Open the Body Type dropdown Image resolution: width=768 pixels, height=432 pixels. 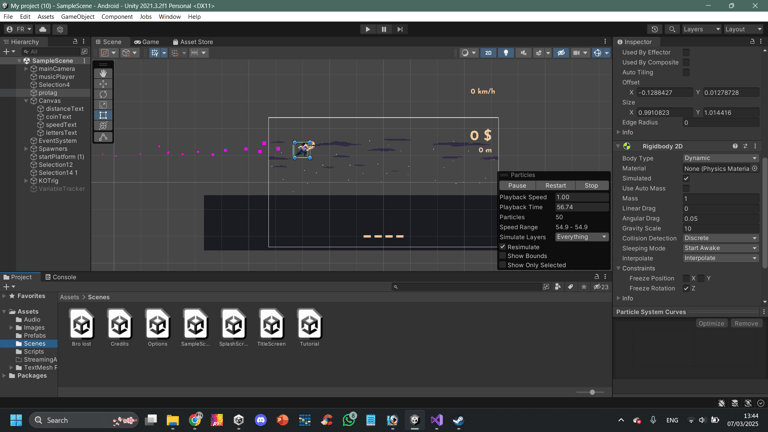tap(720, 158)
